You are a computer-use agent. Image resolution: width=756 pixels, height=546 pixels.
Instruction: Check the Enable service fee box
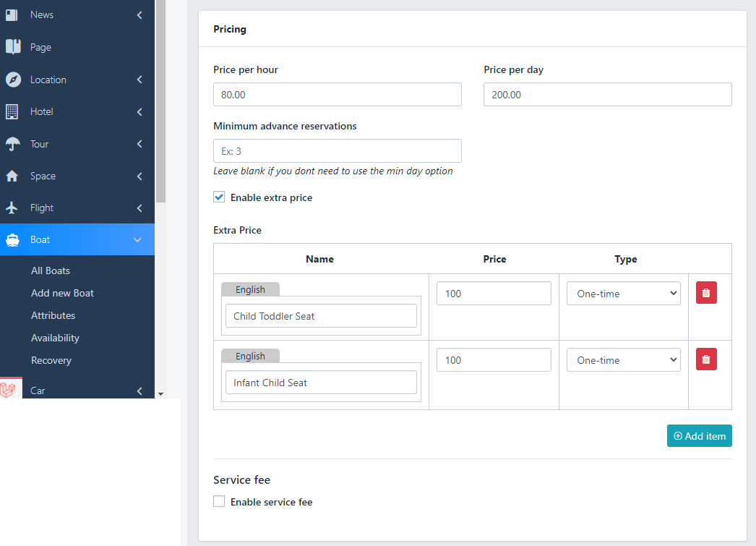(x=219, y=502)
